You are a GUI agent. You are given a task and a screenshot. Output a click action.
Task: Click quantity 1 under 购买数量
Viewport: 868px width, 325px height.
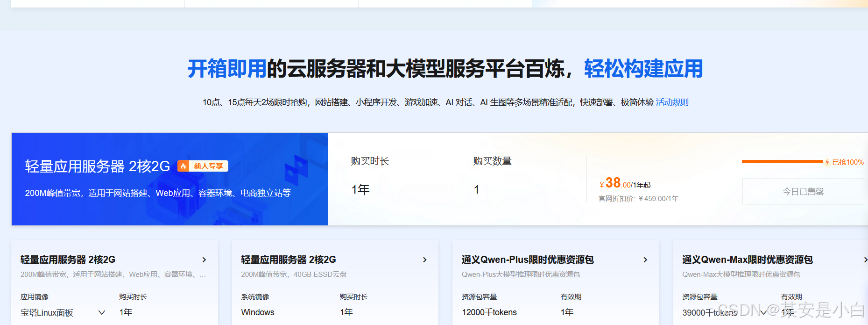pyautogui.click(x=476, y=189)
